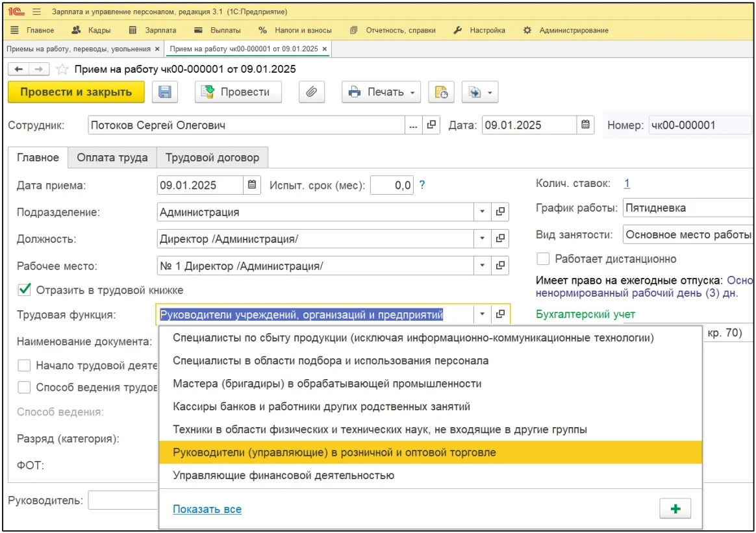Open the Печать dropdown button
Viewport: 756px width, 533px height.
[x=381, y=92]
